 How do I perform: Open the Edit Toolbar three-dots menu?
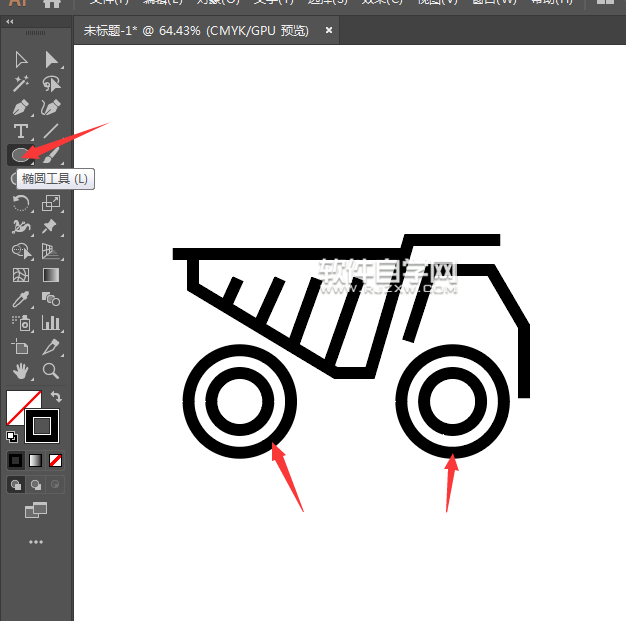36,542
